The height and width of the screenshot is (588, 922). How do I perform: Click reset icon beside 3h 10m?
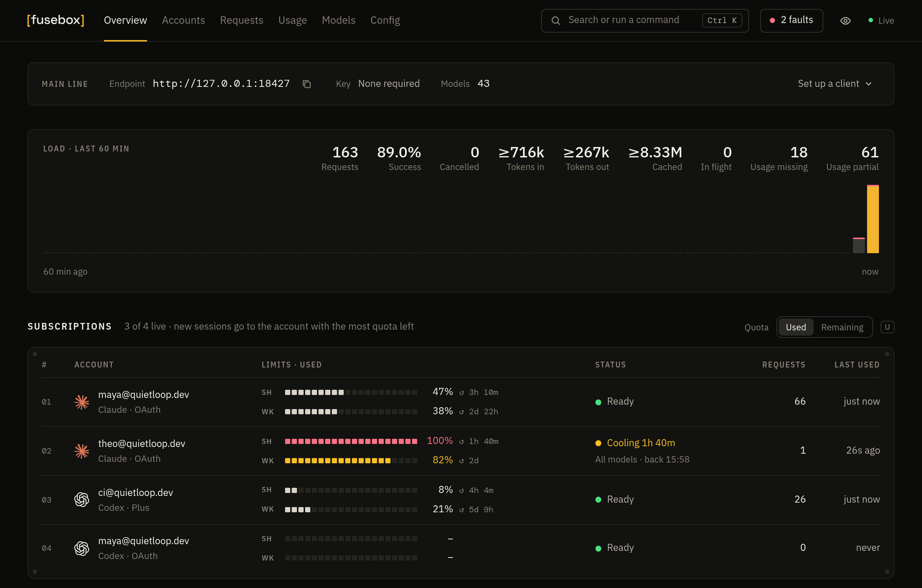pos(462,393)
